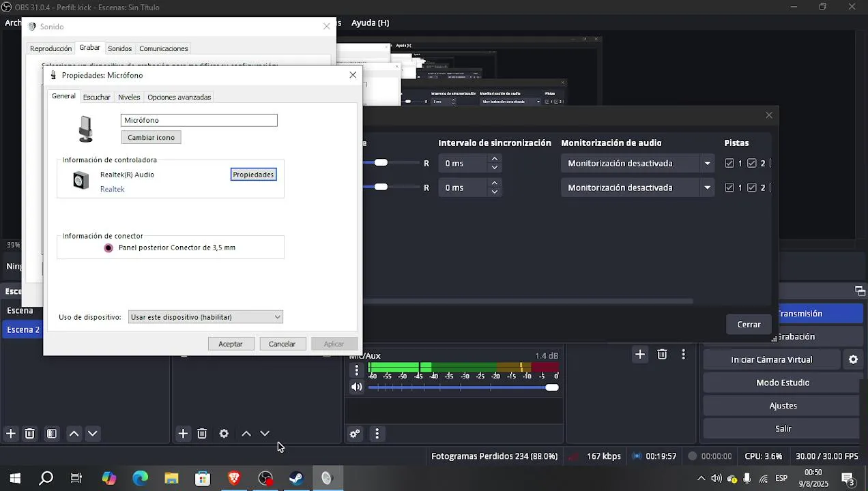Open Microsoft Edge from the taskbar
868x491 pixels.
point(141,479)
